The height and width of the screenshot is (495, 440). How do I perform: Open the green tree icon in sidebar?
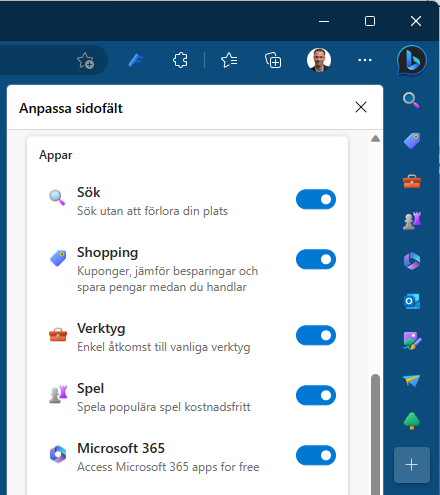(x=412, y=421)
